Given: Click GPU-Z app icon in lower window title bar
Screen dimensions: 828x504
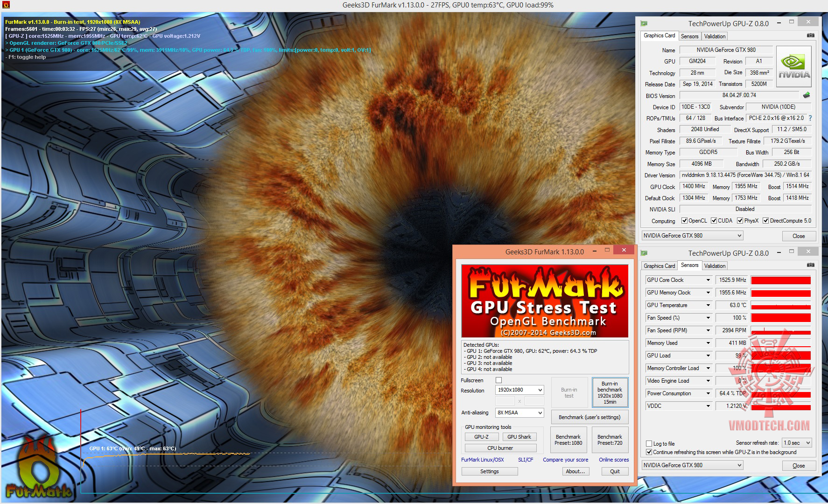Looking at the screenshot, I should [644, 253].
